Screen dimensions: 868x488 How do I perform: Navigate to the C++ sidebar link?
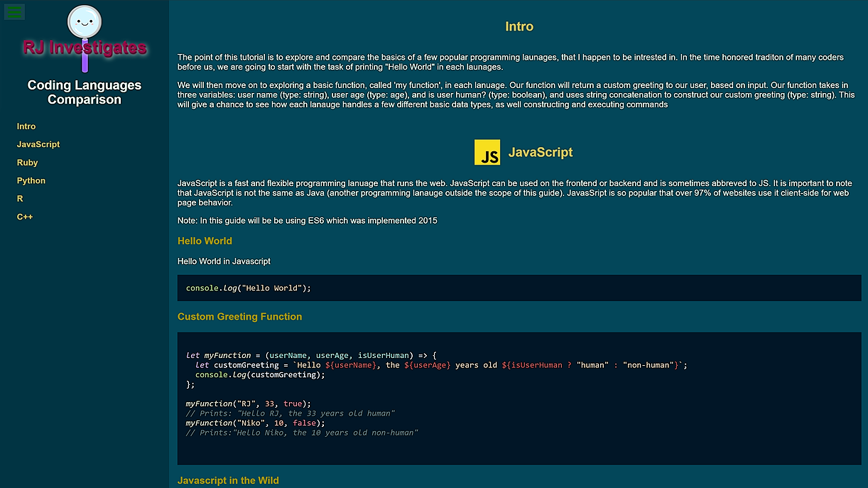pos(25,217)
